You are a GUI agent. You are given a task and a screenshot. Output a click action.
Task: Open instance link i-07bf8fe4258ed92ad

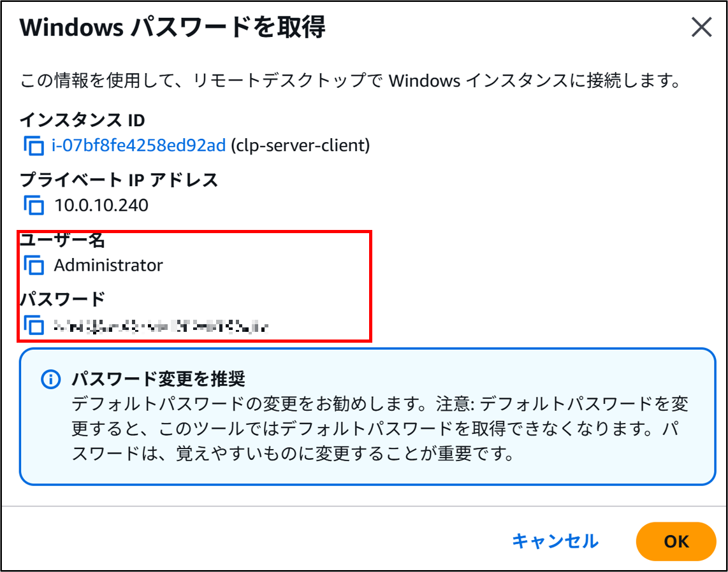(x=139, y=146)
